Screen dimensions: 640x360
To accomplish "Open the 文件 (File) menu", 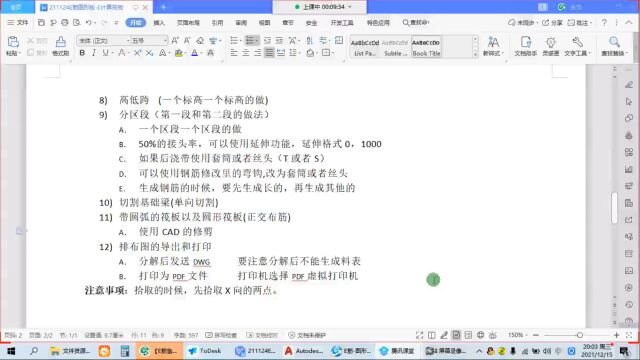I will coord(18,22).
